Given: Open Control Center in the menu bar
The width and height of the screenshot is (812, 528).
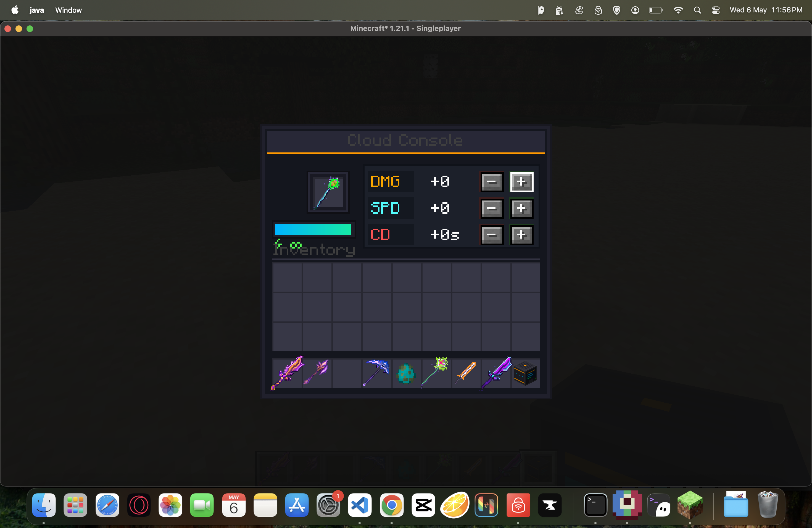Looking at the screenshot, I should (x=716, y=10).
